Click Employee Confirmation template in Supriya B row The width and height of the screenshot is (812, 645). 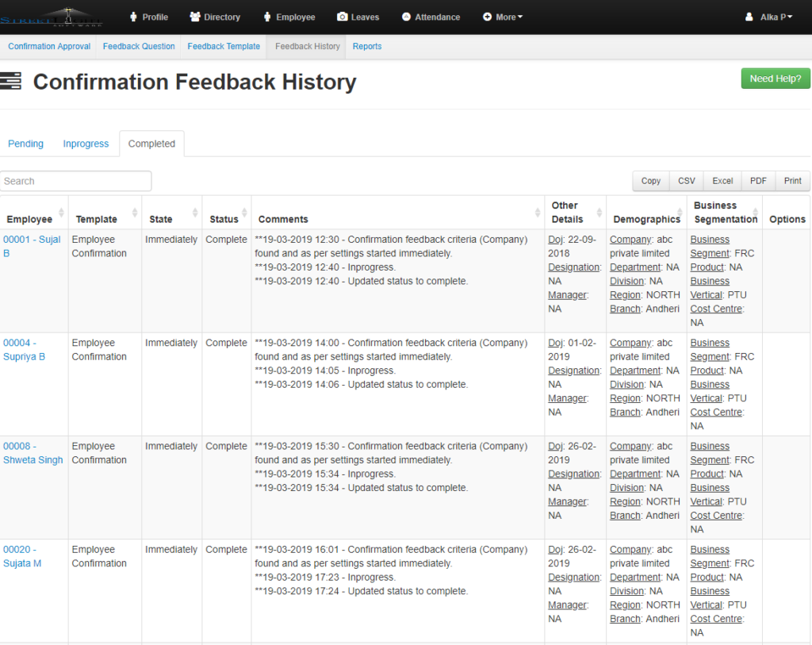(99, 350)
